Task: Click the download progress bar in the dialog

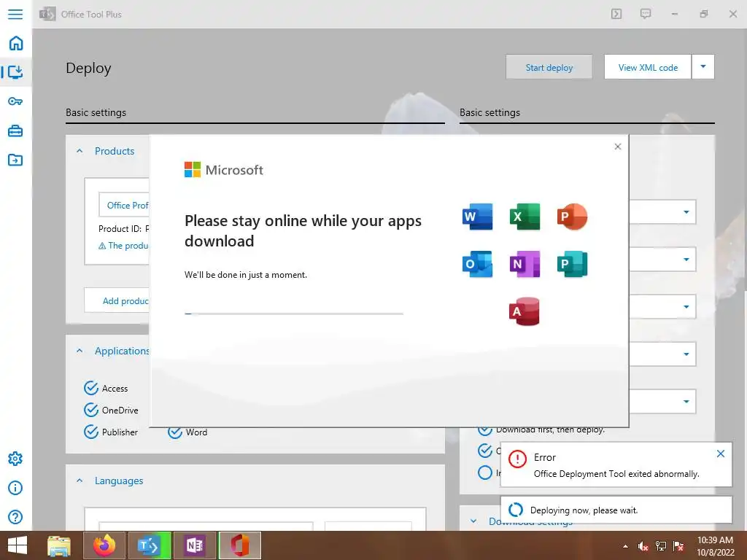Action: click(x=294, y=314)
